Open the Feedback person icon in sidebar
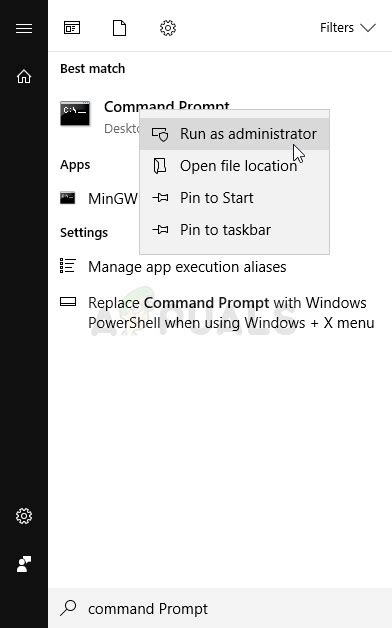Image resolution: width=392 pixels, height=628 pixels. (24, 564)
